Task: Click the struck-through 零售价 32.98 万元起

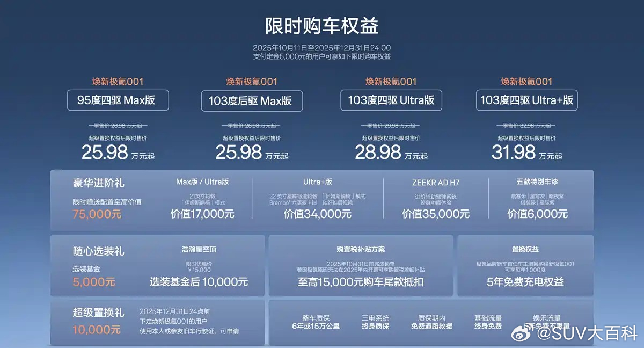Action: (x=526, y=126)
